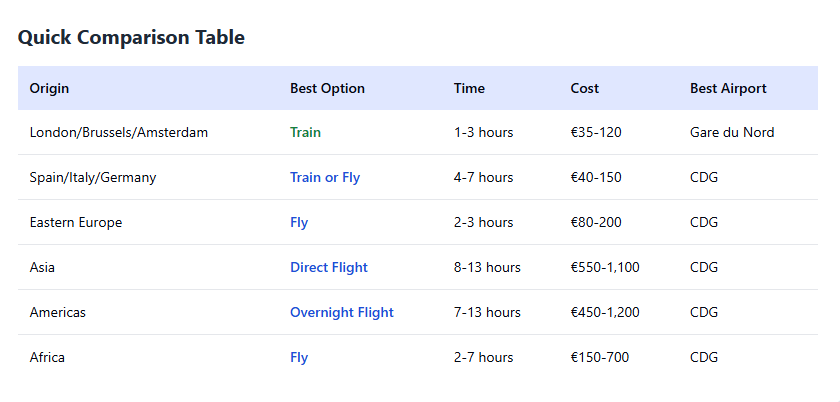Click the 7-13 hours time cell
Image resolution: width=840 pixels, height=402 pixels.
(487, 312)
